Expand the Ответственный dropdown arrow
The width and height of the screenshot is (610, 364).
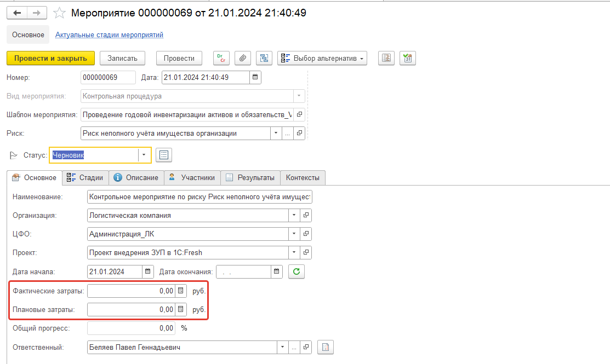click(282, 347)
